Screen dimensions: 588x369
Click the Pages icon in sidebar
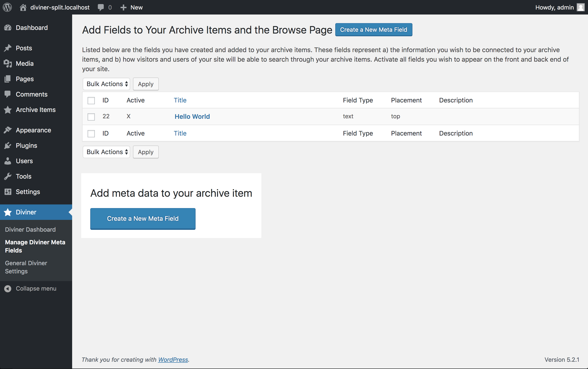[8, 79]
